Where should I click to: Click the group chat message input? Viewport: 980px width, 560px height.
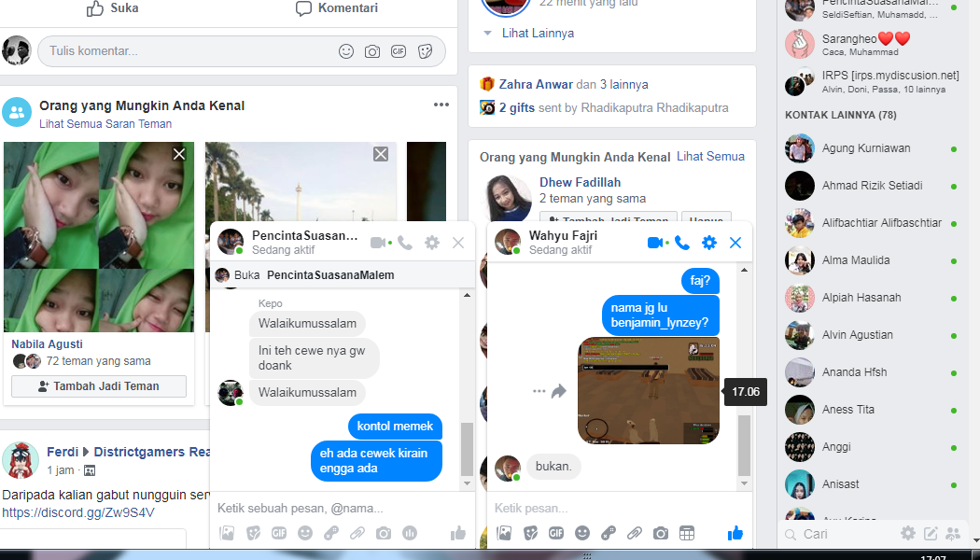342,508
